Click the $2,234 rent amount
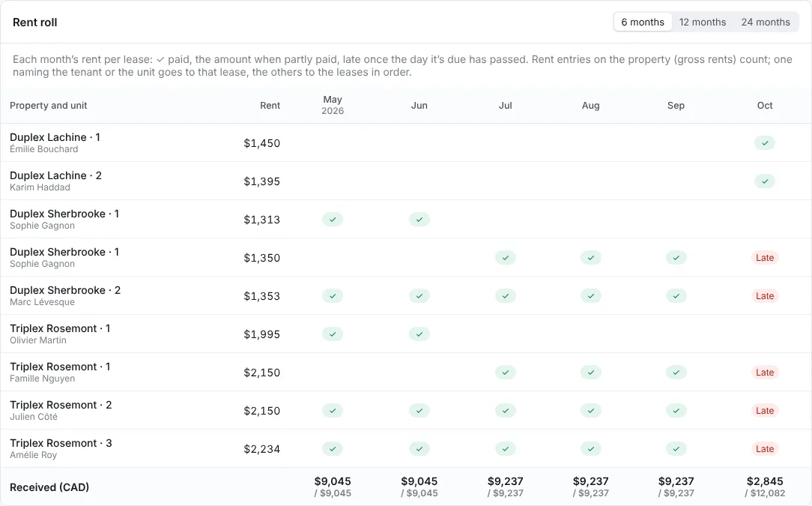This screenshot has width=812, height=506. point(262,449)
